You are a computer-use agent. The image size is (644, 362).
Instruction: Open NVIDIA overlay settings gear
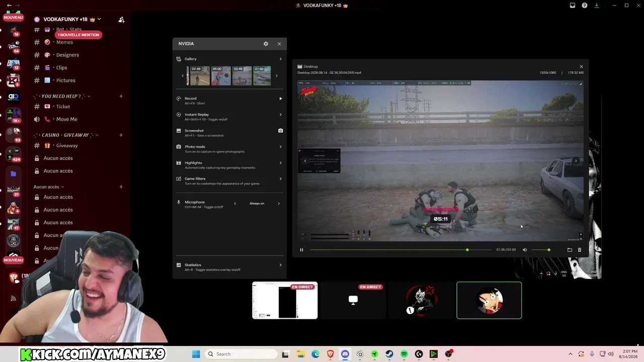(x=266, y=44)
